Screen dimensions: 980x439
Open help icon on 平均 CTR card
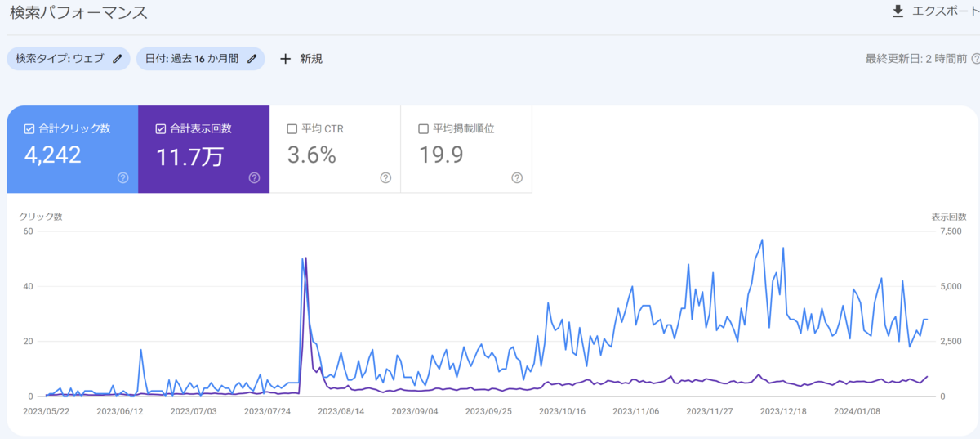pyautogui.click(x=385, y=177)
